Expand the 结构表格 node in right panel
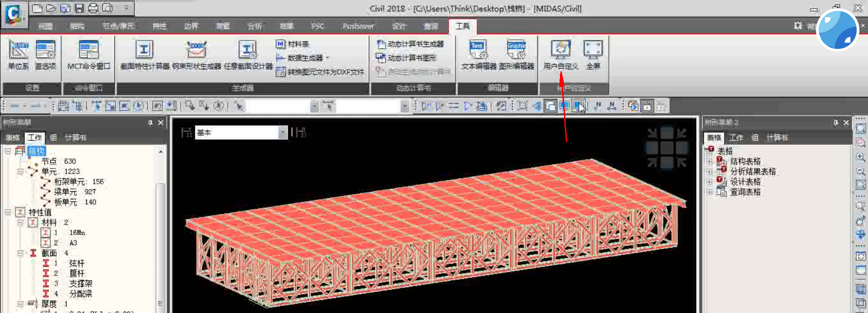This screenshot has width=868, height=313. (x=710, y=161)
